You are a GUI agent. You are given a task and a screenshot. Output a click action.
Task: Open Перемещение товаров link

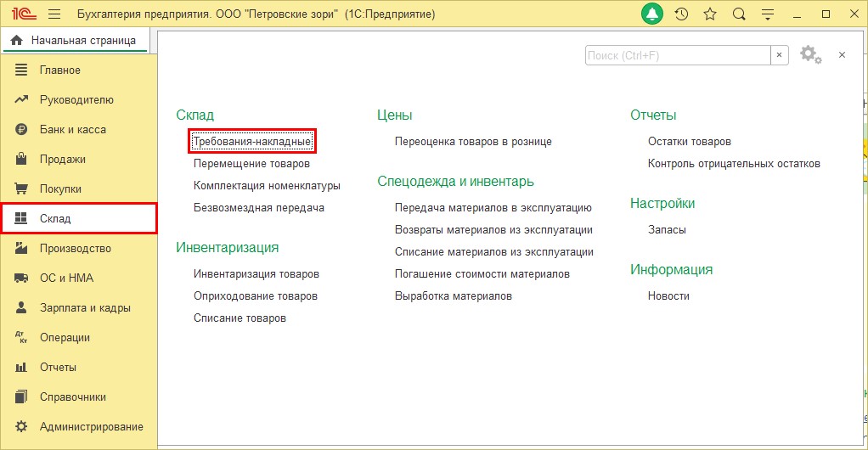pos(251,164)
